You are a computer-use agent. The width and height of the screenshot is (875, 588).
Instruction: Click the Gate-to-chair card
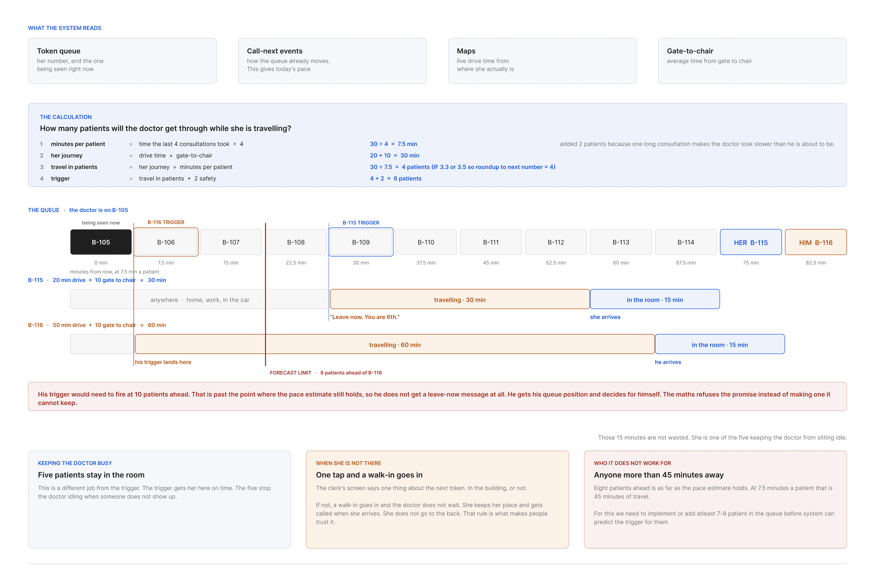pyautogui.click(x=752, y=61)
